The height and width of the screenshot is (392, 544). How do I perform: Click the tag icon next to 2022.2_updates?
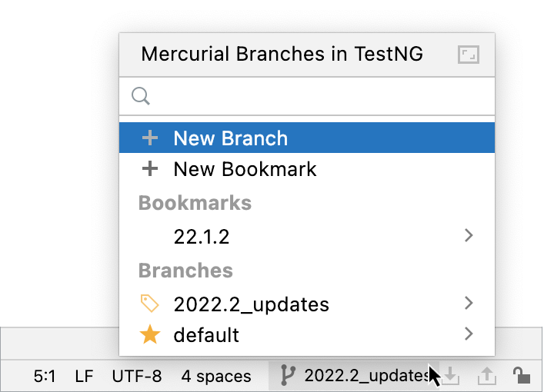click(150, 304)
